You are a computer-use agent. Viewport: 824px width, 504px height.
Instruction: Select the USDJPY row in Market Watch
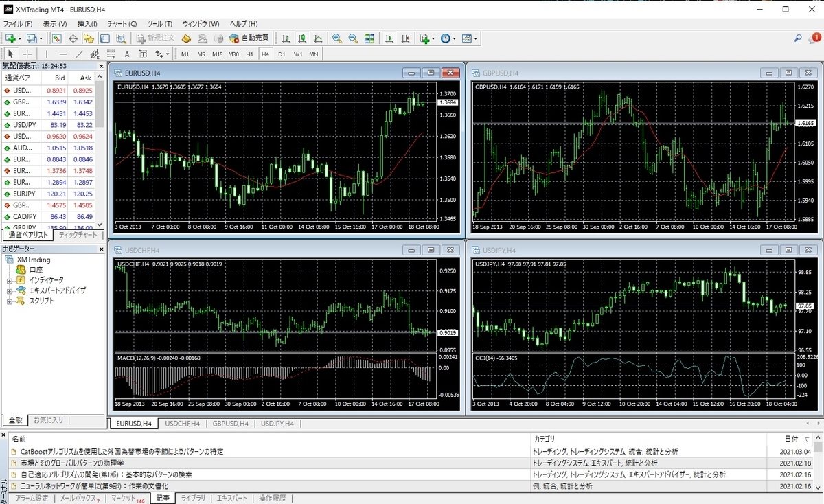49,125
